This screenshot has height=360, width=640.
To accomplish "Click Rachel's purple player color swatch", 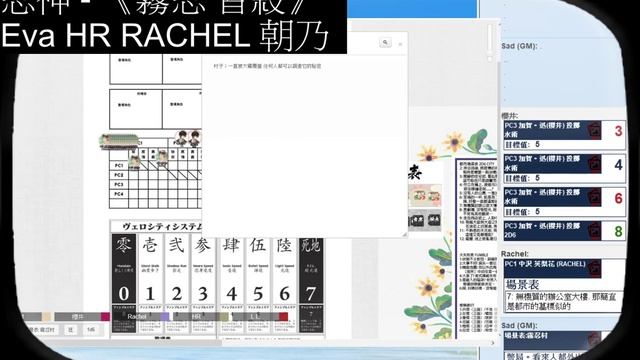I will [164, 316].
